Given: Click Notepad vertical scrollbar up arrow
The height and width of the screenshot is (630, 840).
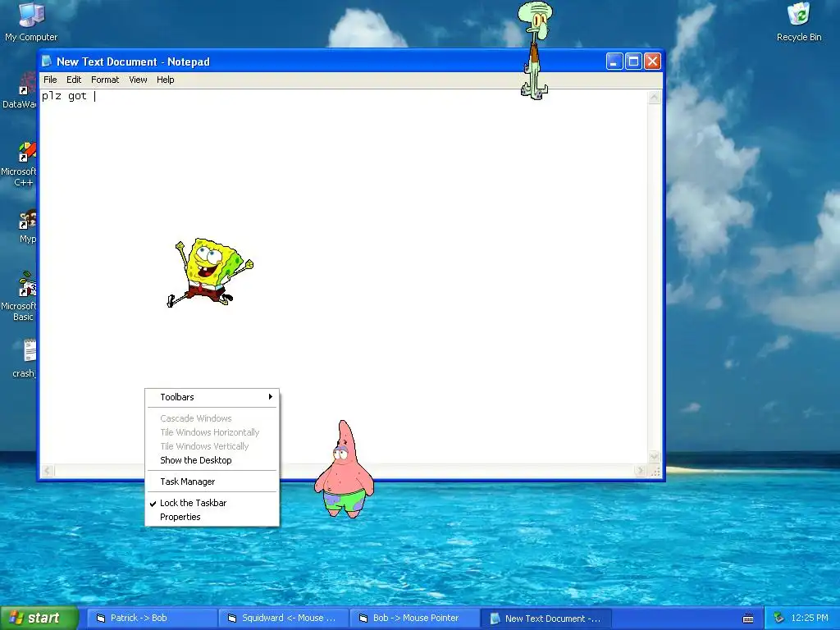Looking at the screenshot, I should pyautogui.click(x=654, y=97).
